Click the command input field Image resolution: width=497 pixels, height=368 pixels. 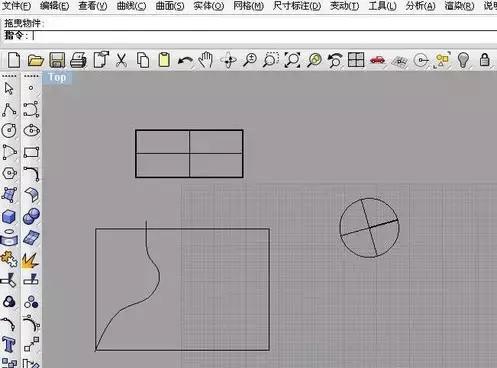263,36
